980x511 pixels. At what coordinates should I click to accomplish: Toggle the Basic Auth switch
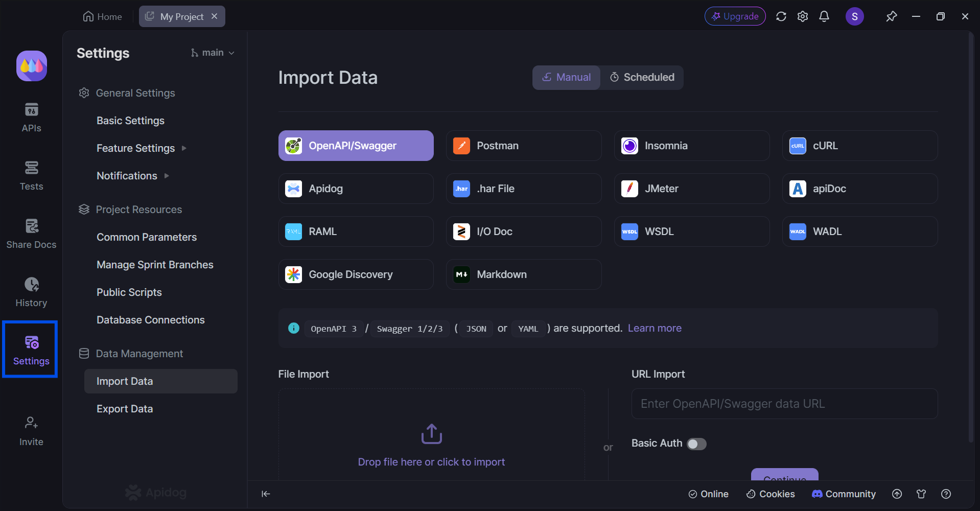[x=696, y=444]
